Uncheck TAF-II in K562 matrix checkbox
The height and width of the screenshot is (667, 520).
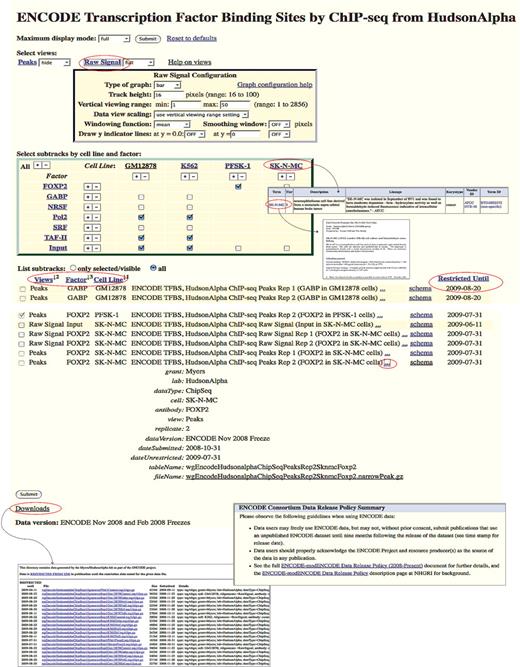(190, 238)
